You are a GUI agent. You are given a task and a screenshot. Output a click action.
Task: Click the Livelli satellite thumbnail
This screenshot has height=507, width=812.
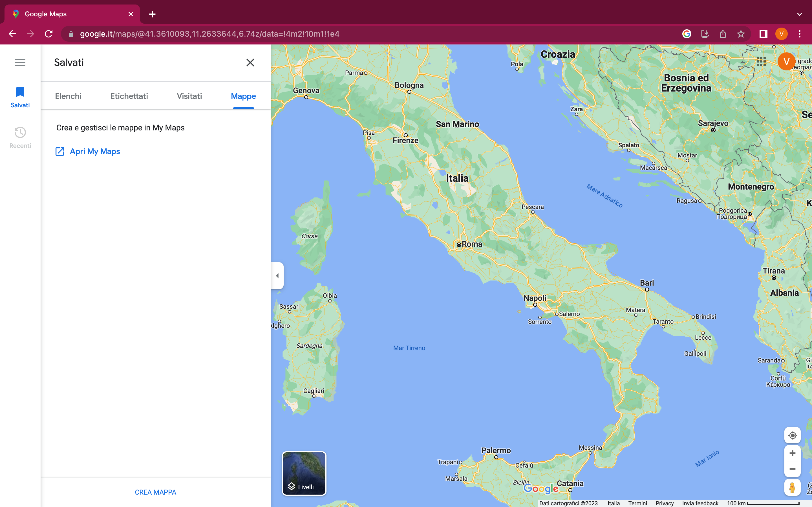(x=304, y=473)
